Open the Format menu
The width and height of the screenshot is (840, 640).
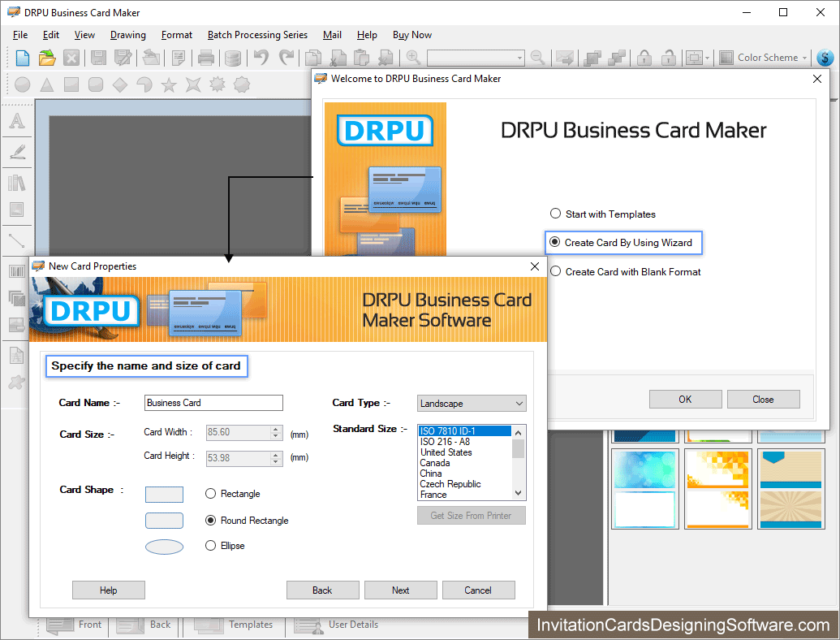[177, 35]
